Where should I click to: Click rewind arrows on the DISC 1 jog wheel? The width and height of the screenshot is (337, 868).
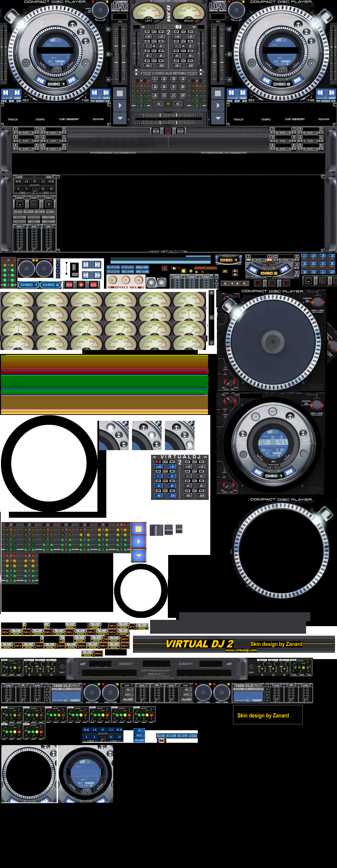[x=41, y=80]
